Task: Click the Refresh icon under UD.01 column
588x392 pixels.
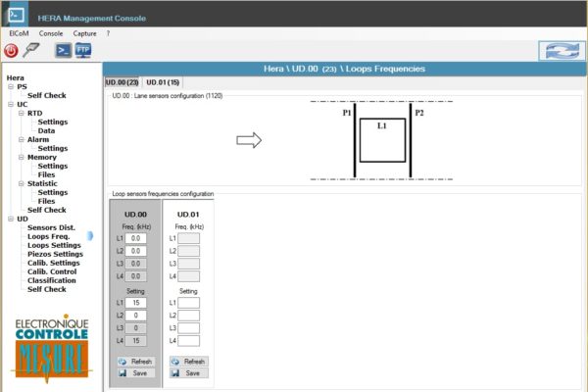Action: [x=175, y=362]
